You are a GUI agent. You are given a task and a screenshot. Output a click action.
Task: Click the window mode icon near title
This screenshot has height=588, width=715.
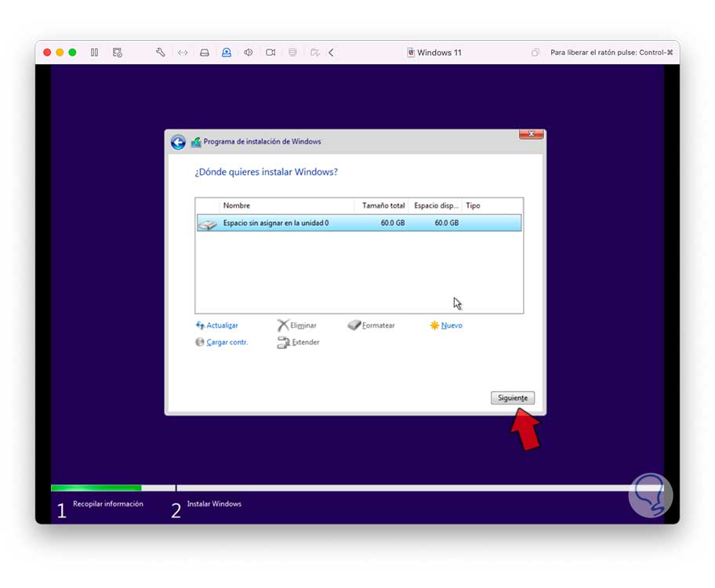(x=535, y=53)
